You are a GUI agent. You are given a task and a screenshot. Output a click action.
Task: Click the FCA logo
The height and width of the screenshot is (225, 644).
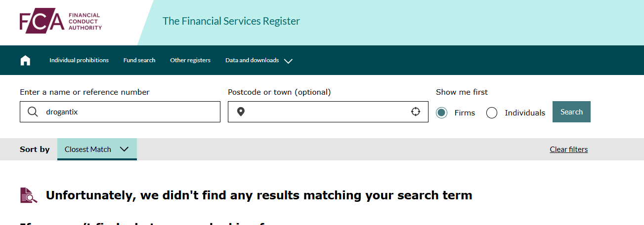point(61,23)
